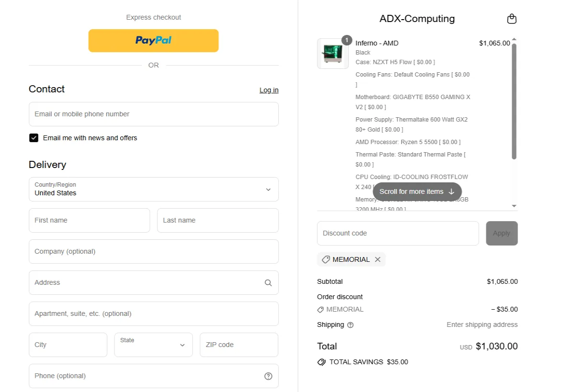Image resolution: width=575 pixels, height=392 pixels.
Task: Click the phone field help question icon
Action: (268, 376)
